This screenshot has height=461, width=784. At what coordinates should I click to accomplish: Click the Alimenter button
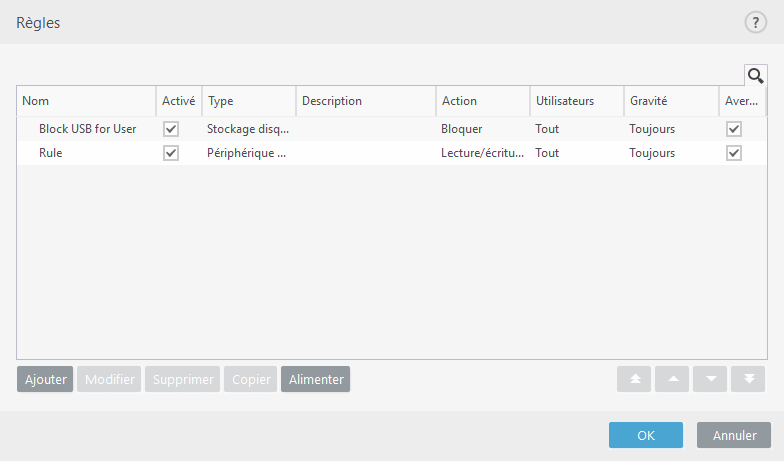316,379
